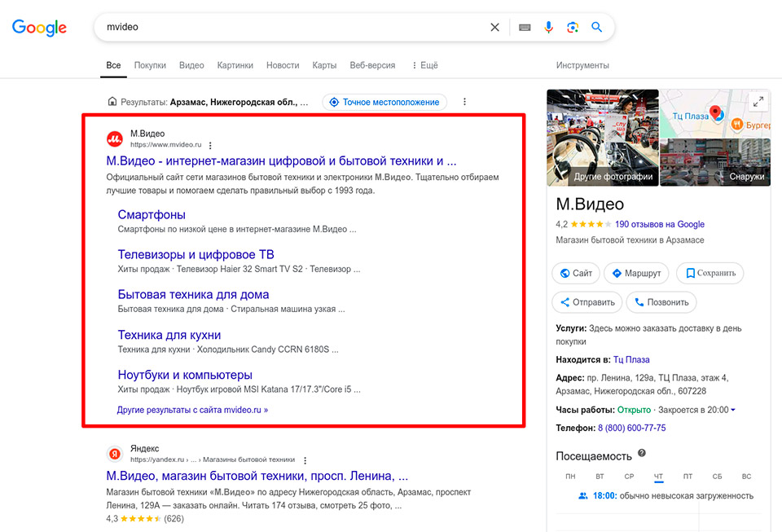Clear the search query with the X icon
The height and width of the screenshot is (532, 782).
pos(494,27)
